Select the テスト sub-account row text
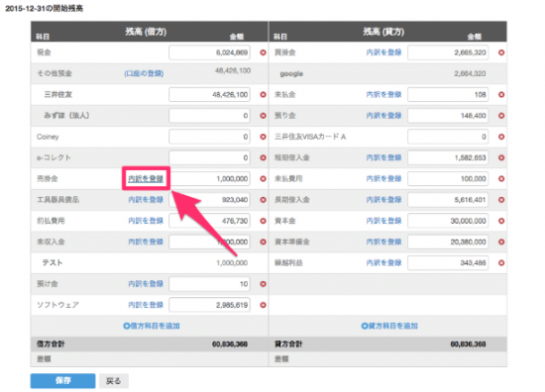The image size is (545, 392). 53,263
